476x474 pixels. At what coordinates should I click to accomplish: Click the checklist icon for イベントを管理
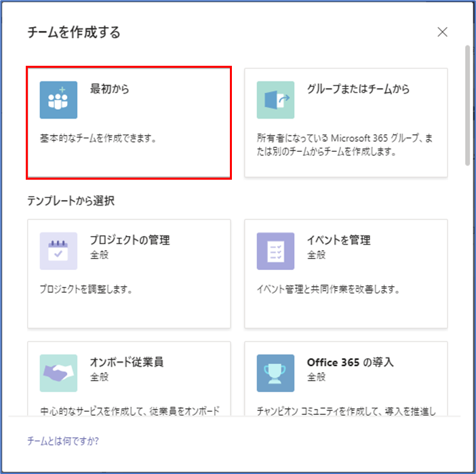[275, 251]
